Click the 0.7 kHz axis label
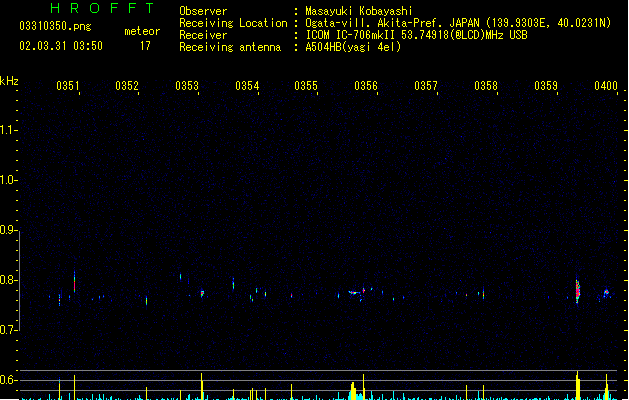 (7, 330)
